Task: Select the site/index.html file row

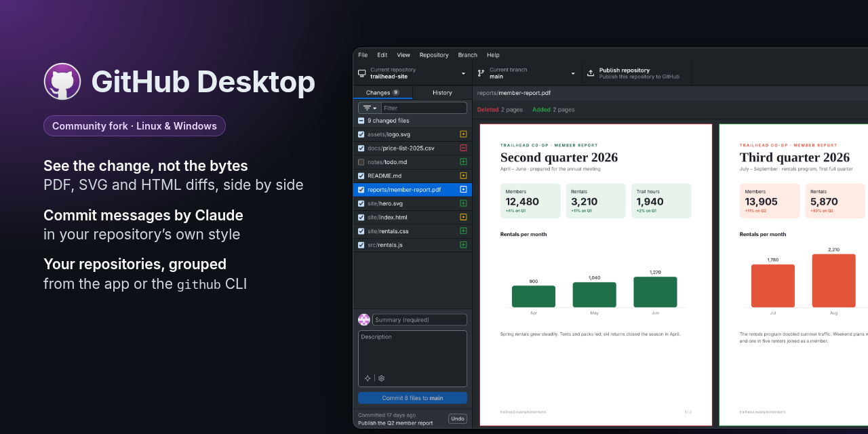Action: click(x=412, y=217)
